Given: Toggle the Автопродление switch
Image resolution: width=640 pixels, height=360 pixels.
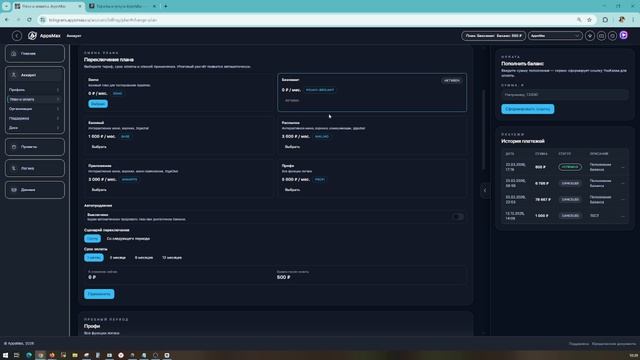Looking at the screenshot, I should point(458,217).
